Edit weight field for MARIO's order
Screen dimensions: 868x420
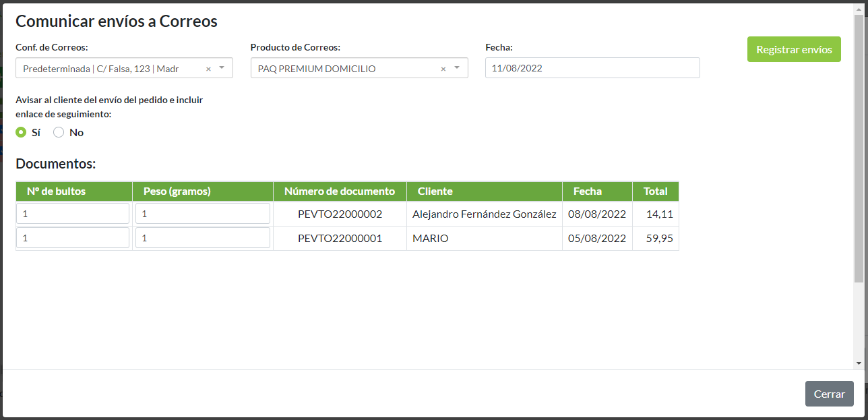[x=202, y=238]
